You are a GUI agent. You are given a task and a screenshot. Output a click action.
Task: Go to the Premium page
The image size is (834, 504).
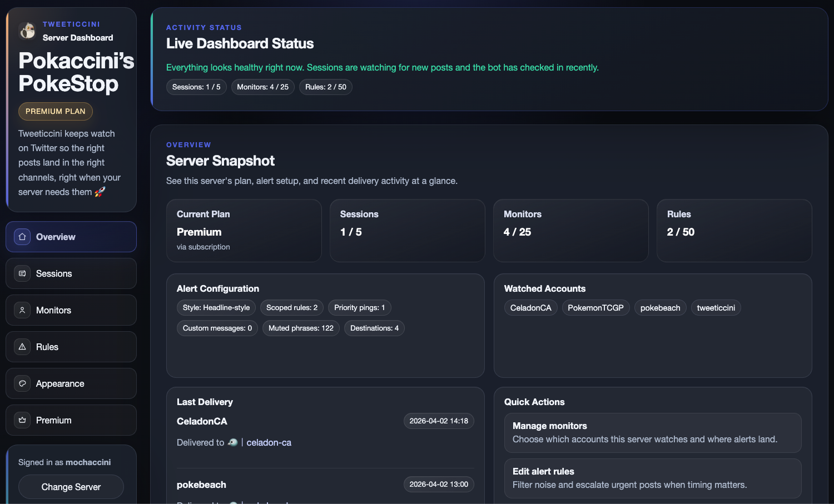[x=71, y=420]
